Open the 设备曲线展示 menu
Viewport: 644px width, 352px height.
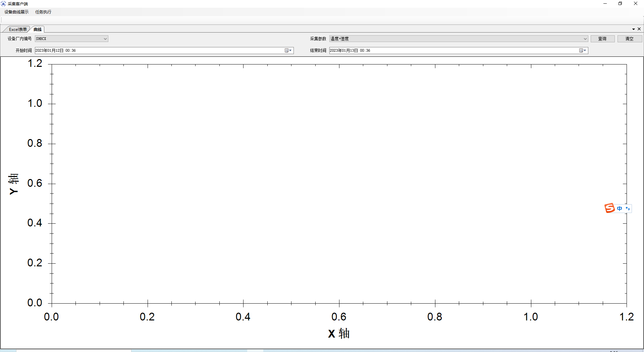pos(16,12)
